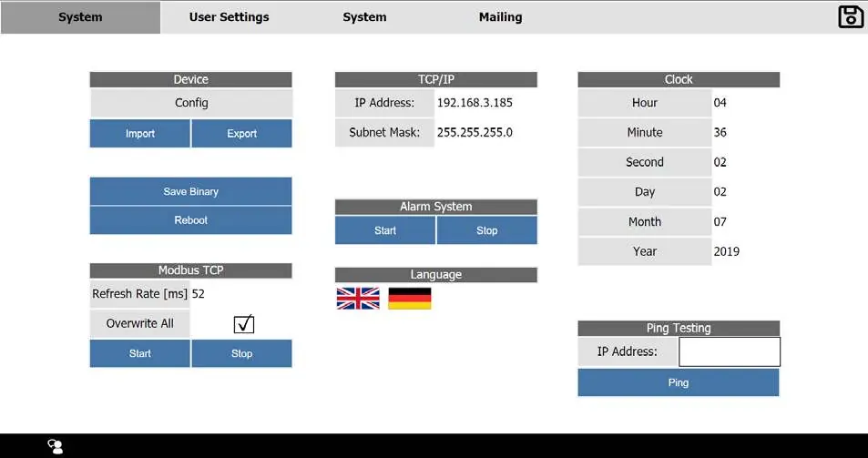This screenshot has width=868, height=458.
Task: Reboot the device
Action: 191,220
